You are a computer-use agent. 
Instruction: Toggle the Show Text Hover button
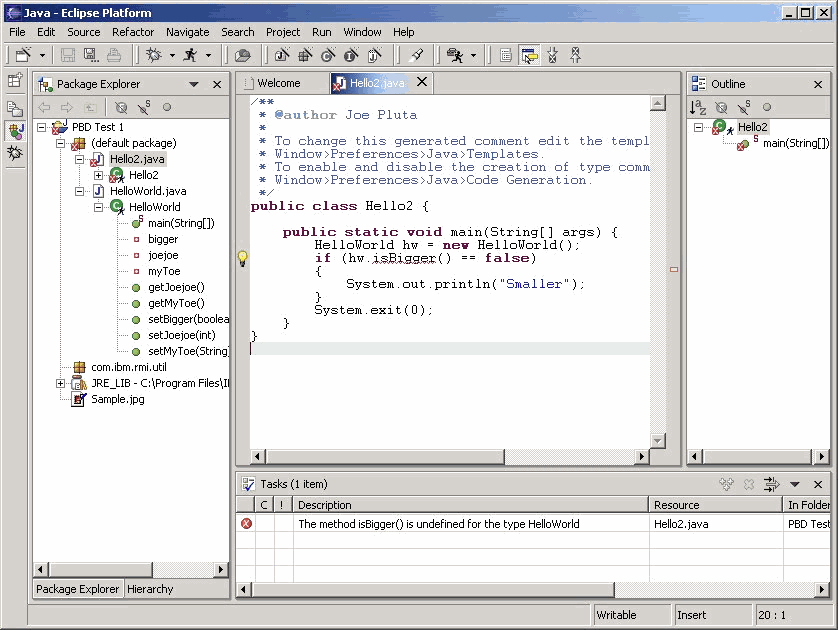[x=529, y=55]
